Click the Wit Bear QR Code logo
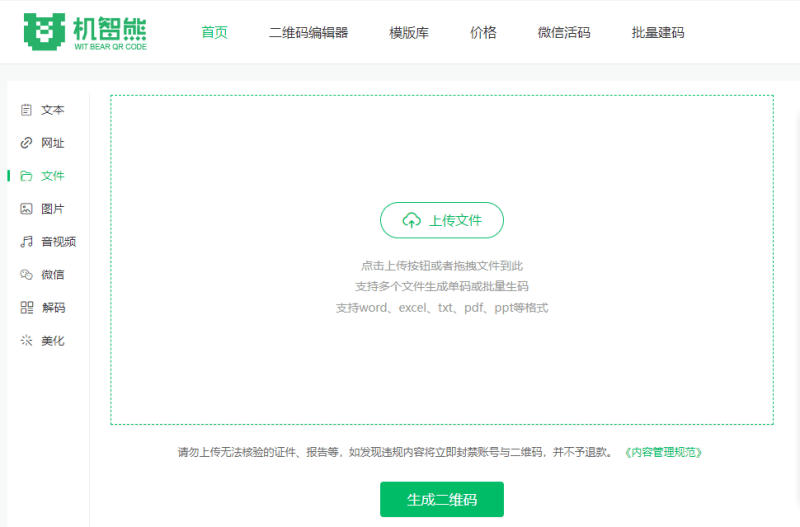This screenshot has width=800, height=527. coord(85,32)
